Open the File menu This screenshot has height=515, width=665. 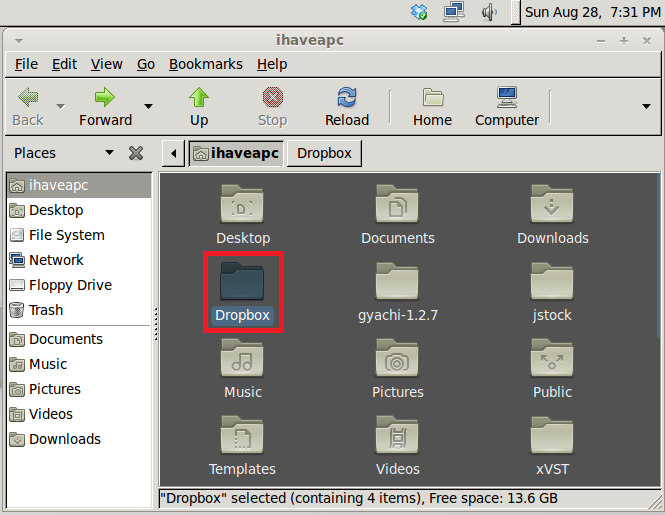click(x=26, y=64)
